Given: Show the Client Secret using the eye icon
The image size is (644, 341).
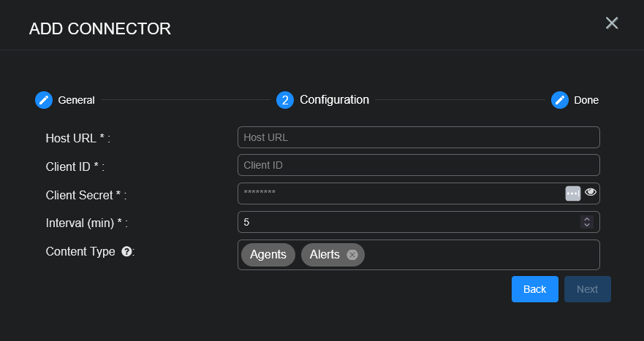Looking at the screenshot, I should click(591, 193).
